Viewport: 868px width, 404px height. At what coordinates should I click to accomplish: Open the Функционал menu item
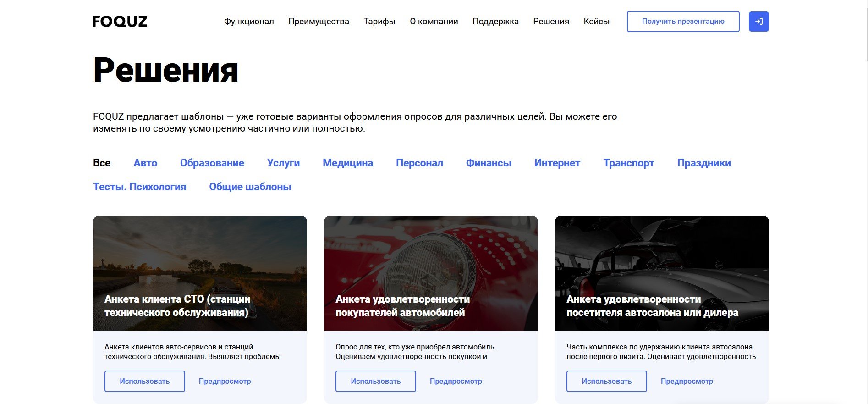(x=249, y=22)
